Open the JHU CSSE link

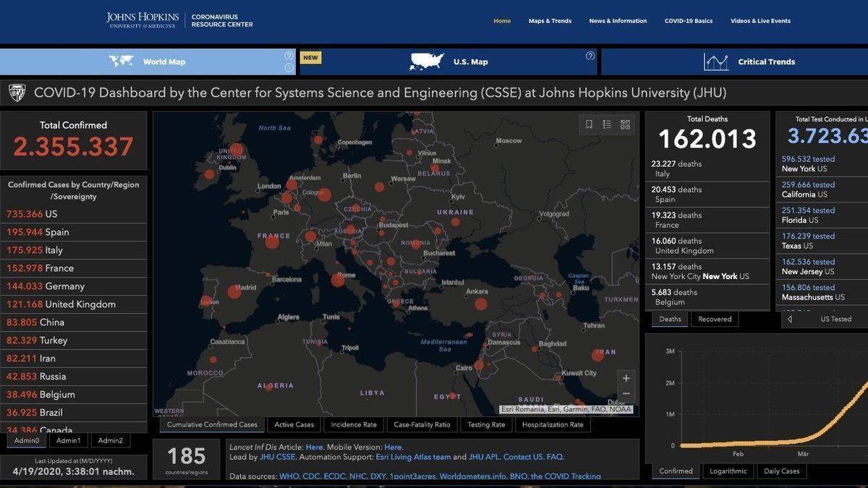278,457
